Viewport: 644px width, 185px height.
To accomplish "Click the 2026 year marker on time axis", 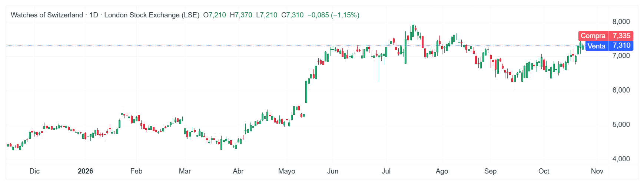I will 85,171.
